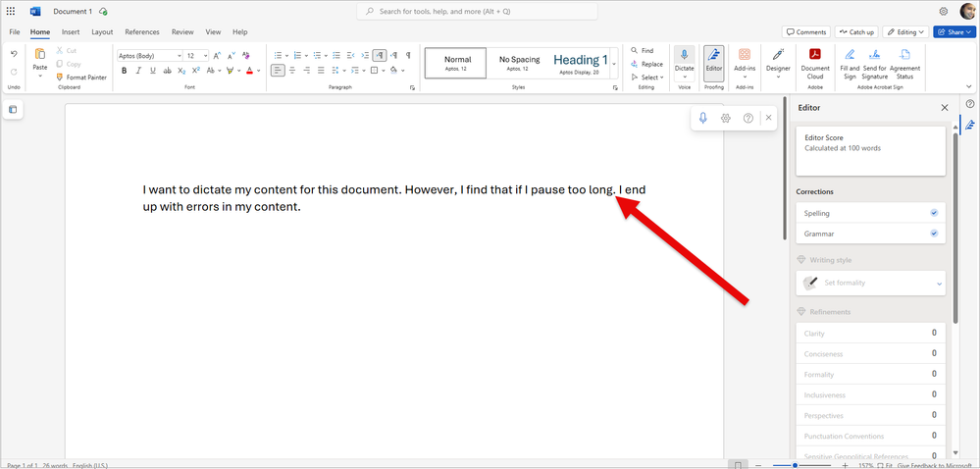Expand the Set formality dropdown
Viewport: 980px width, 469px height.
939,284
